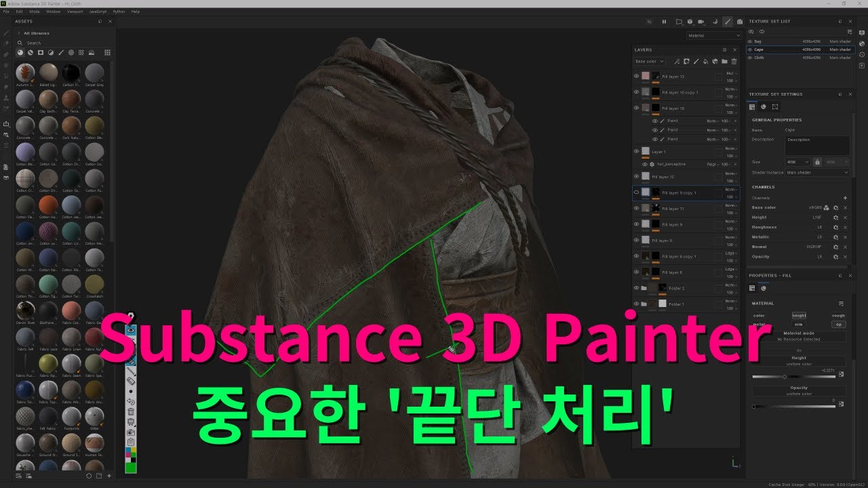Open the history clock icon on right dock
868x488 pixels.
point(862,54)
